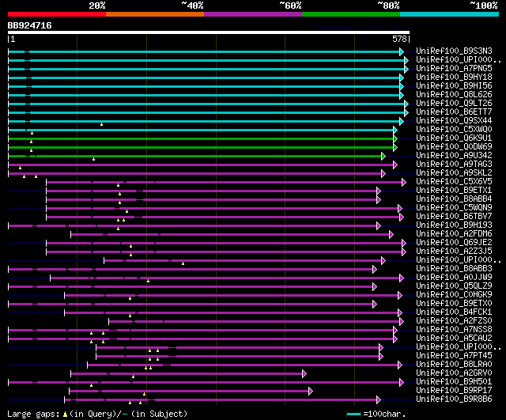
Task: Click the 'Large gaps' legend text
Action: [x=33, y=414]
